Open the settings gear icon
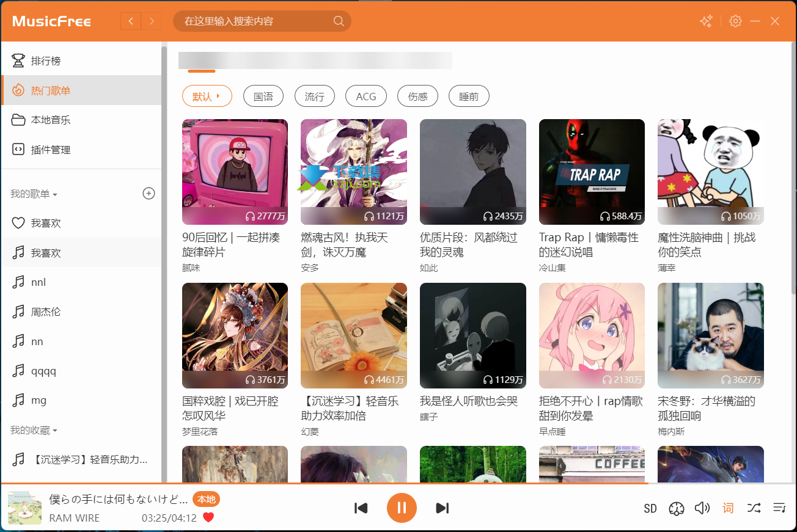Screen dimensions: 797x532 pyautogui.click(x=735, y=21)
